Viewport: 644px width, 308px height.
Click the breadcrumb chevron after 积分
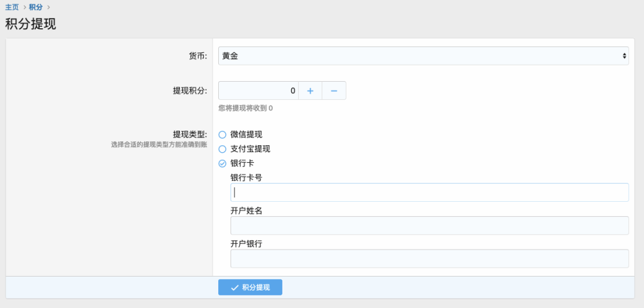pyautogui.click(x=48, y=8)
